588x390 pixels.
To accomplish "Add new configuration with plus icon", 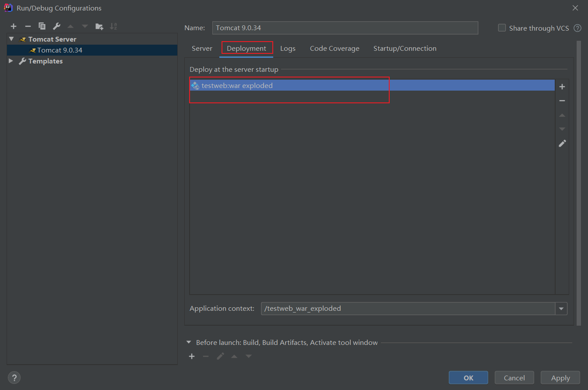I will (14, 26).
